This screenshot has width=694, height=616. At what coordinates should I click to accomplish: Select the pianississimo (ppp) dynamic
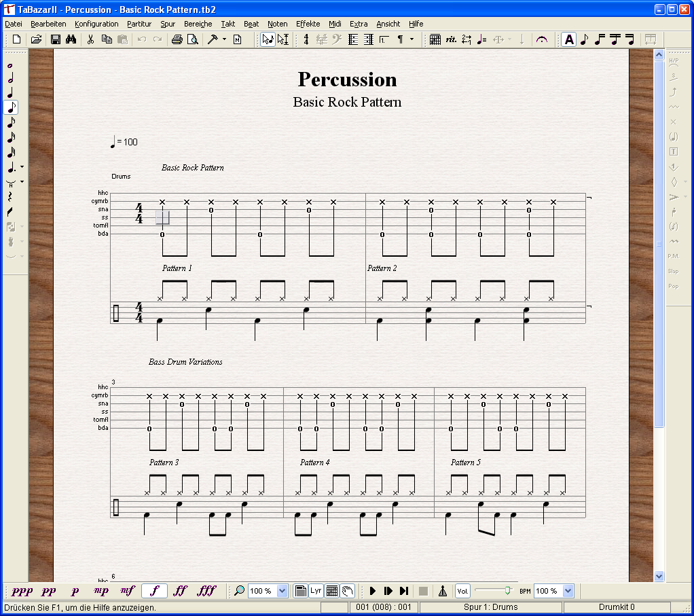pos(22,591)
